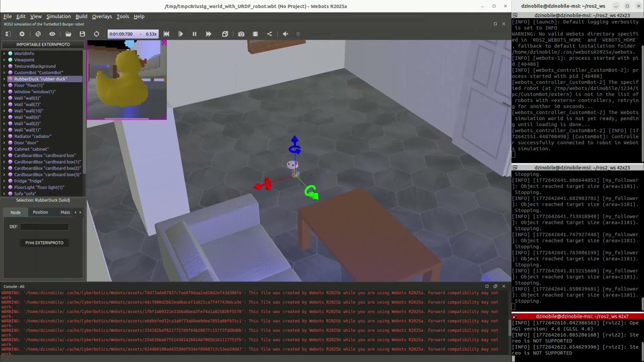Select Wall "wall(5)" in scene tree
644x362 pixels.
(x=27, y=98)
